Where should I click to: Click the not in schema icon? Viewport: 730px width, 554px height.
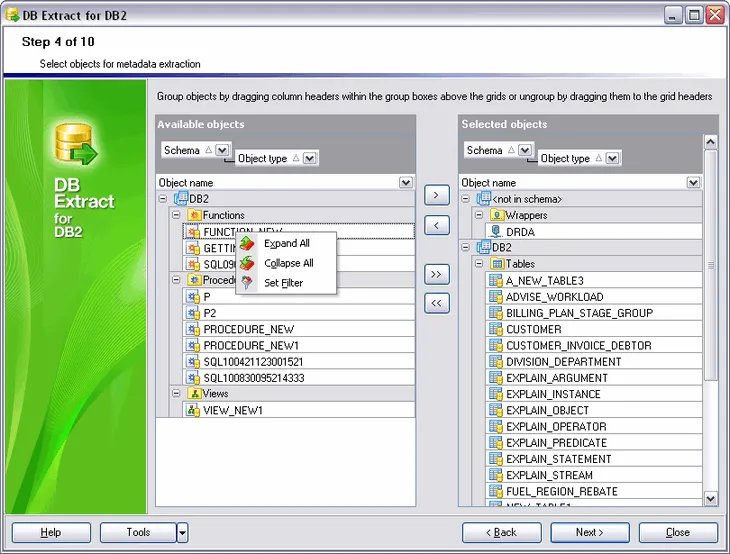tap(483, 199)
